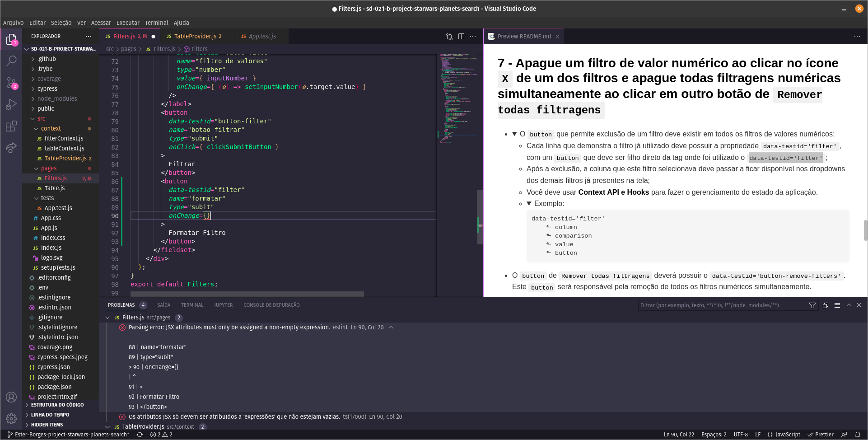Screen dimensions: 868x440
Task: Collapse the parsing error details chevron
Action: (391, 328)
